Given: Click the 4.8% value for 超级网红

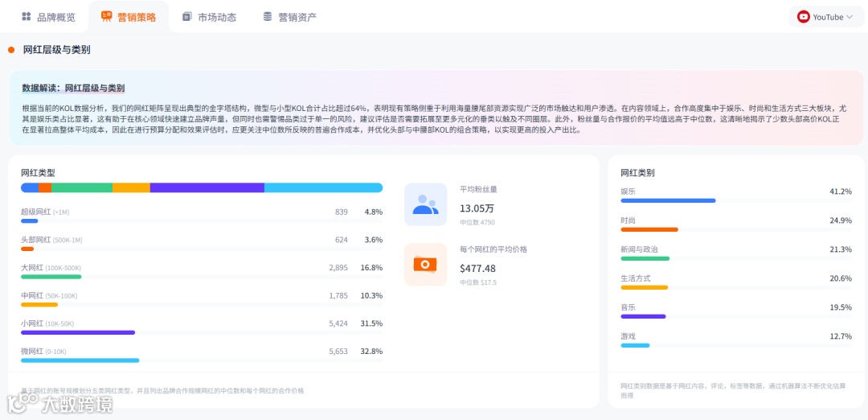Looking at the screenshot, I should point(373,212).
